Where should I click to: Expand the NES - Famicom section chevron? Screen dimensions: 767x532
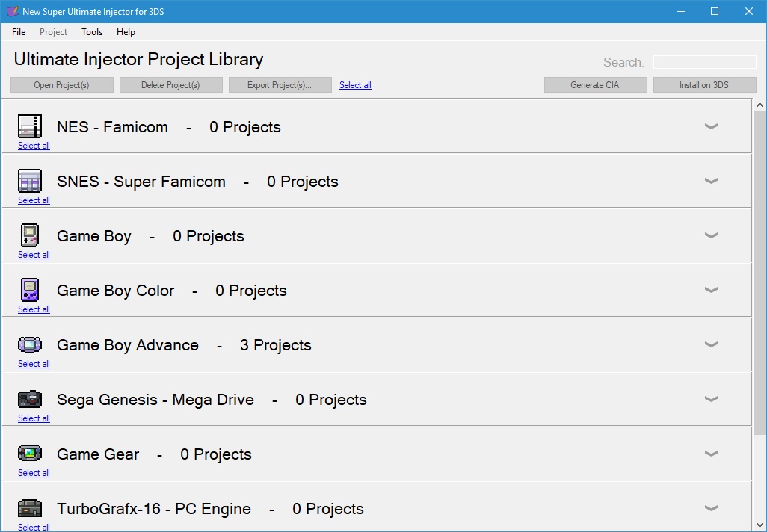pyautogui.click(x=711, y=126)
